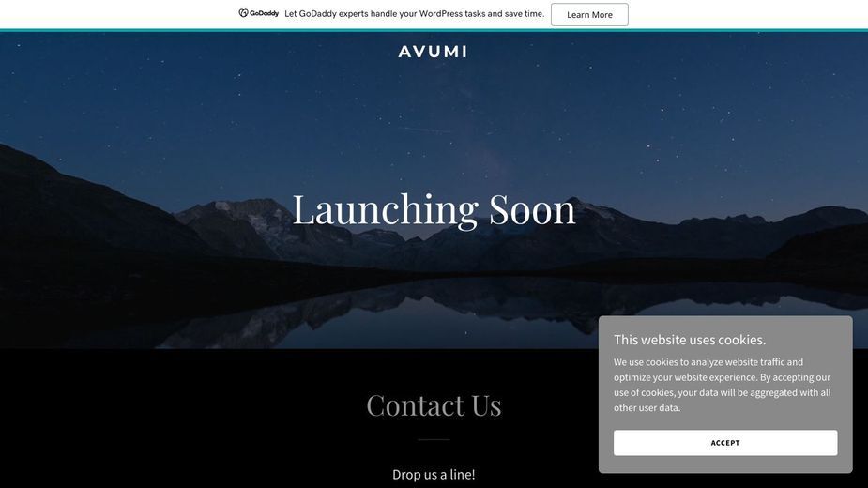Click the word Soon in the headline
The width and height of the screenshot is (868, 488).
pos(532,210)
